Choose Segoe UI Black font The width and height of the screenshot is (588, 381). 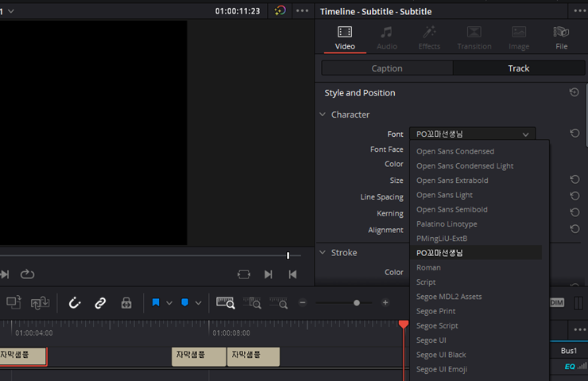476,355
